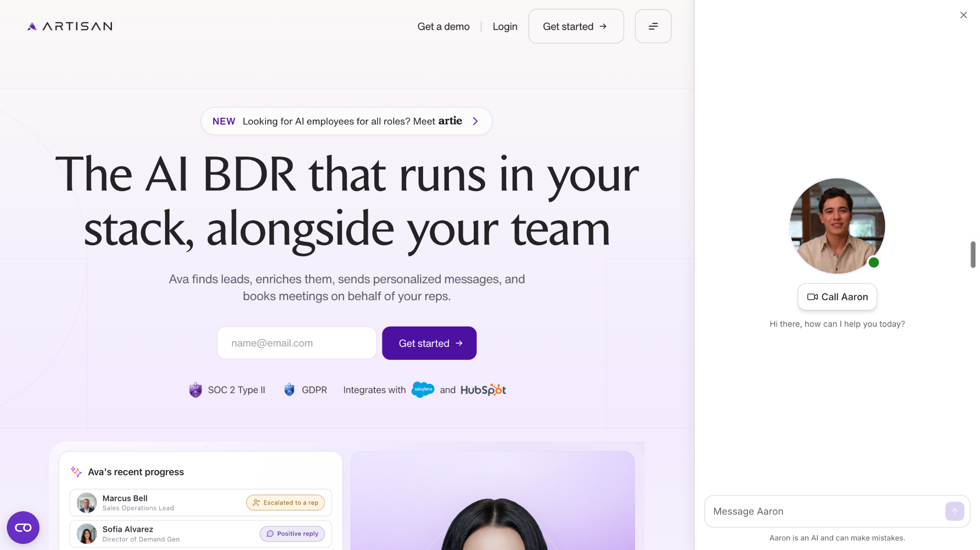
Task: Select the Sofia Alvarez name text
Action: pos(128,529)
